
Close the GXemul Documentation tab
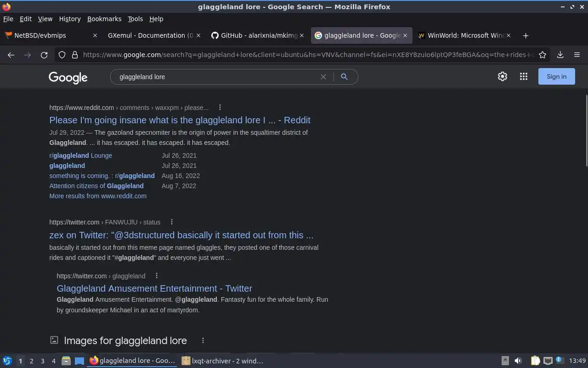pyautogui.click(x=198, y=35)
